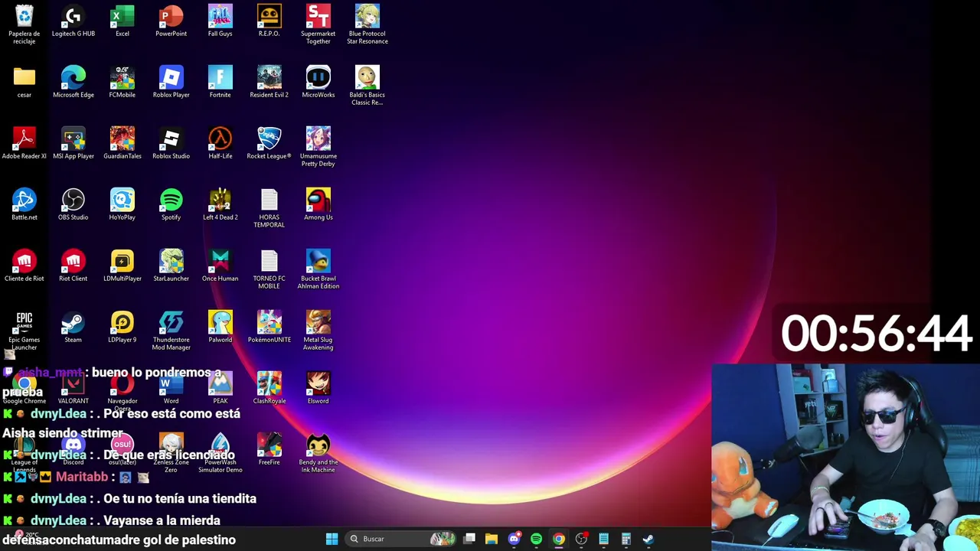The height and width of the screenshot is (551, 980).
Task: Select the PowerPoint desktop shortcut
Action: tap(171, 21)
